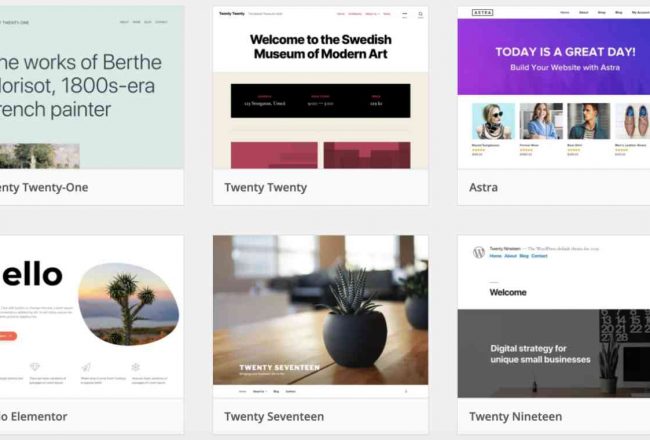This screenshot has width=650, height=440.
Task: Click the woman with sunglasses product image
Action: coord(493,121)
